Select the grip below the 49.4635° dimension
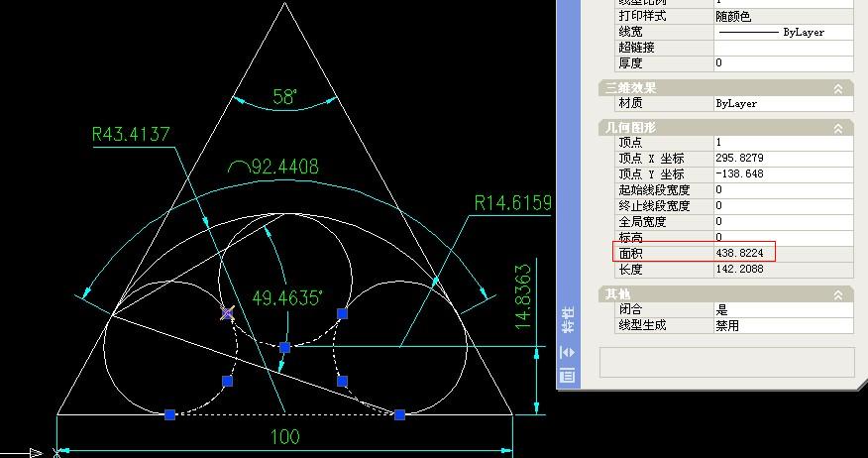The image size is (868, 458). pos(284,348)
